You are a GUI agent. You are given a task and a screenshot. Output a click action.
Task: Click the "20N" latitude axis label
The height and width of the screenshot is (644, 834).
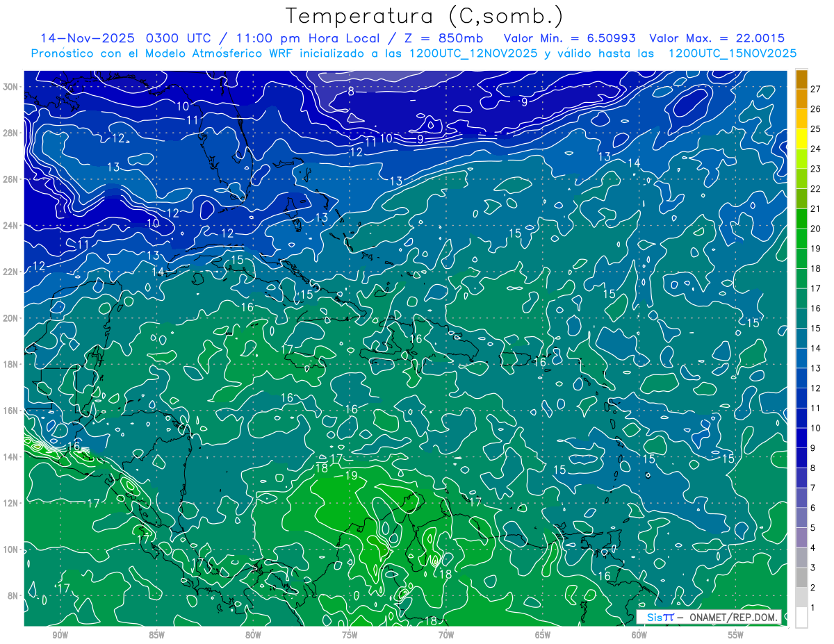(x=12, y=318)
